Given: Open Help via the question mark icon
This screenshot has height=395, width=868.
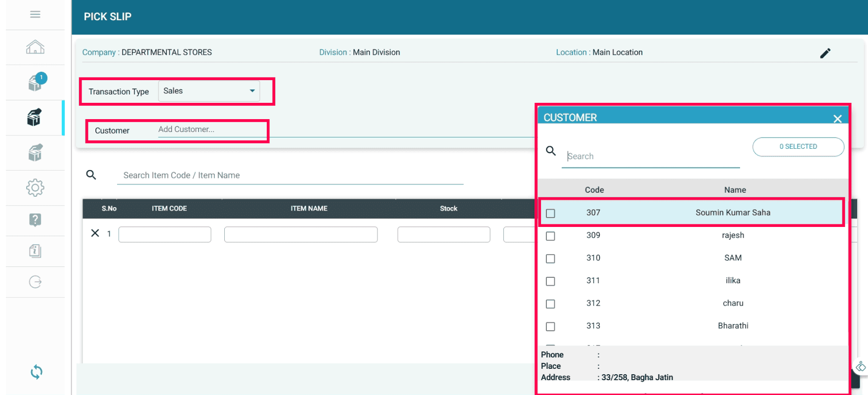Looking at the screenshot, I should (35, 219).
